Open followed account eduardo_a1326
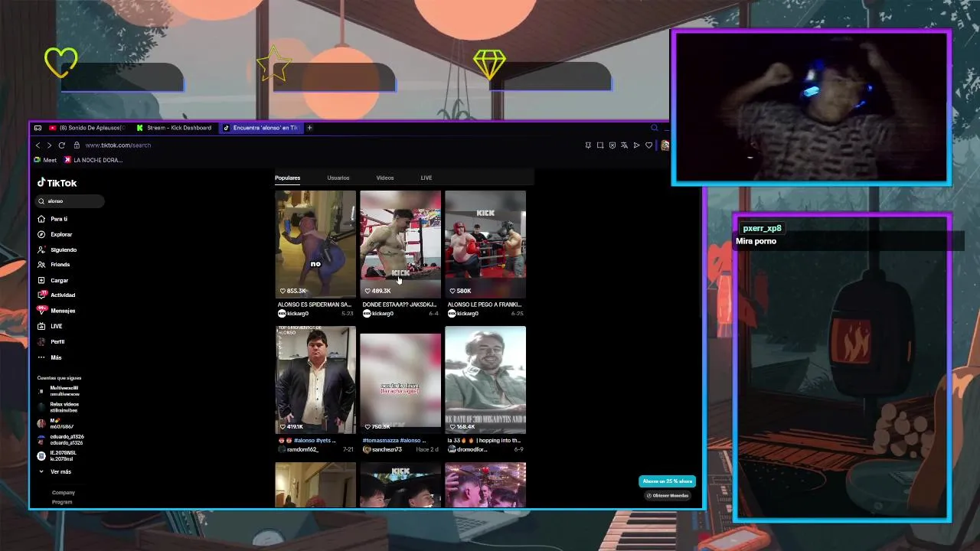The width and height of the screenshot is (980, 551). tap(60, 440)
